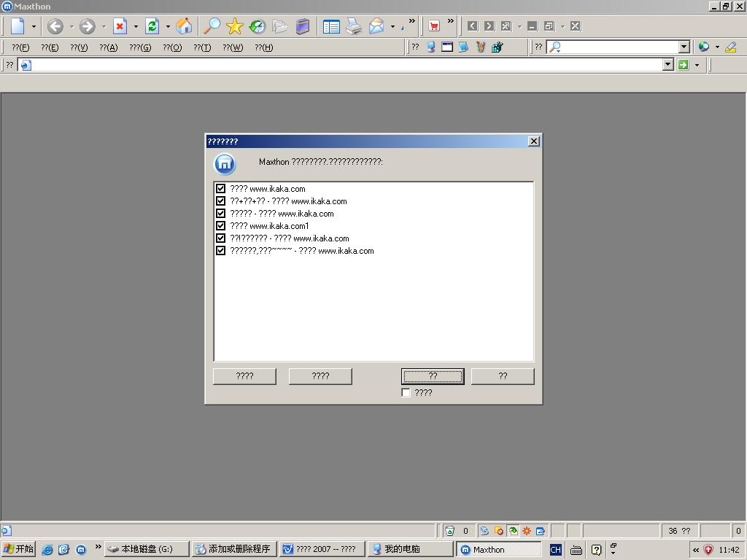Open the Back history dropdown arrow
This screenshot has width=747, height=560.
click(71, 27)
